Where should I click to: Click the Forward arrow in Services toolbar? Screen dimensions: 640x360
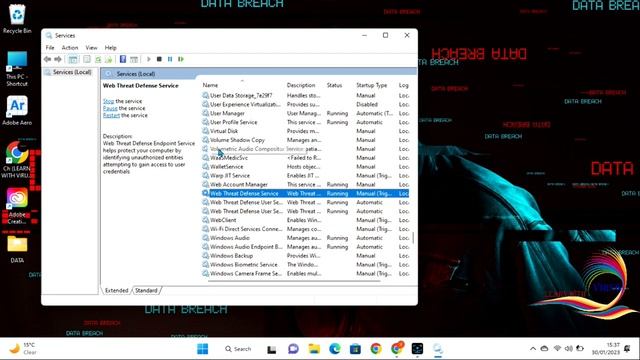[58, 59]
